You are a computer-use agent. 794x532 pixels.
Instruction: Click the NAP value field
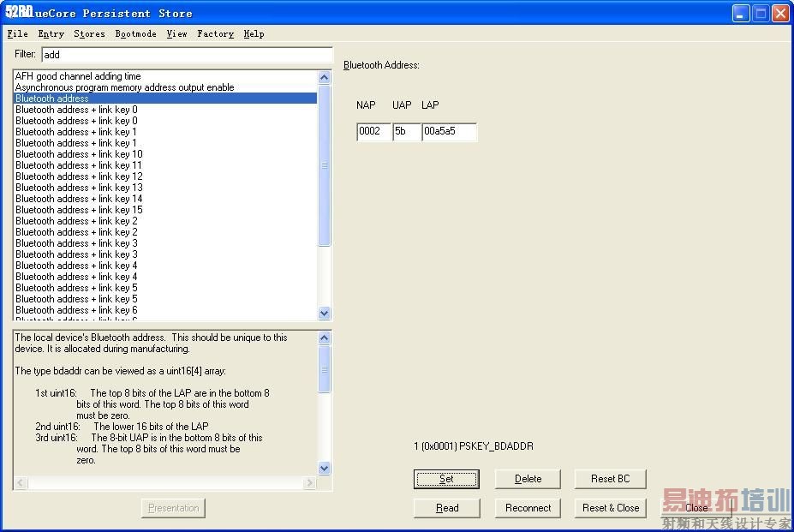pos(373,132)
